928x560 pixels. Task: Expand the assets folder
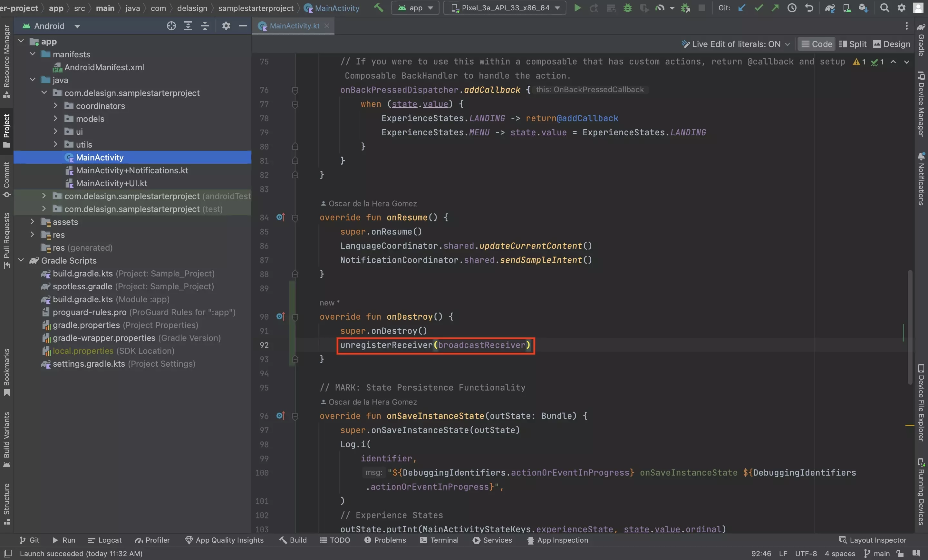(33, 222)
